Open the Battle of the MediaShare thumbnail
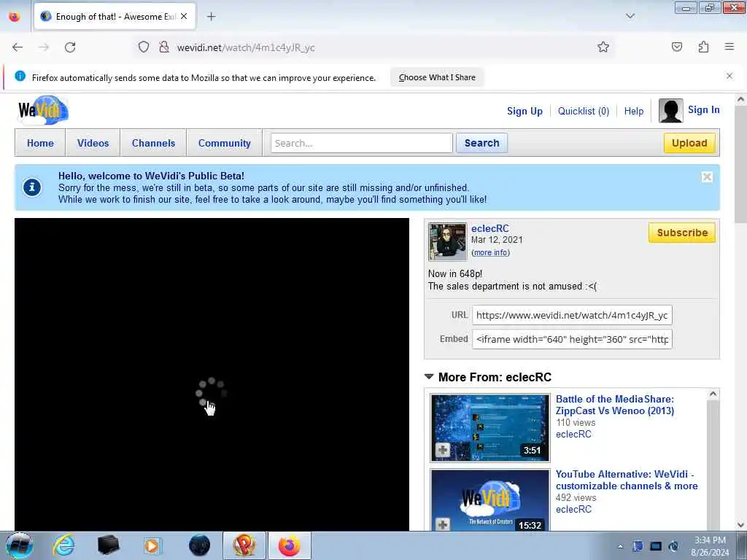This screenshot has height=560, width=747. click(490, 427)
